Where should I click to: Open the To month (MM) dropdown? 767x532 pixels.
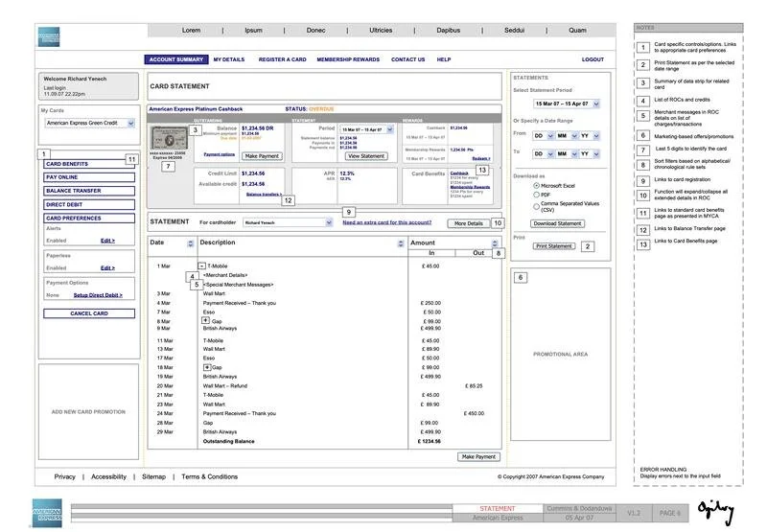[567, 154]
